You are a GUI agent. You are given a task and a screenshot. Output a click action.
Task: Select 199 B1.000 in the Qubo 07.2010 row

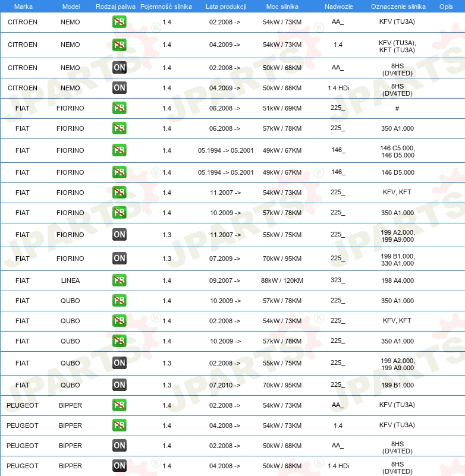tap(398, 385)
